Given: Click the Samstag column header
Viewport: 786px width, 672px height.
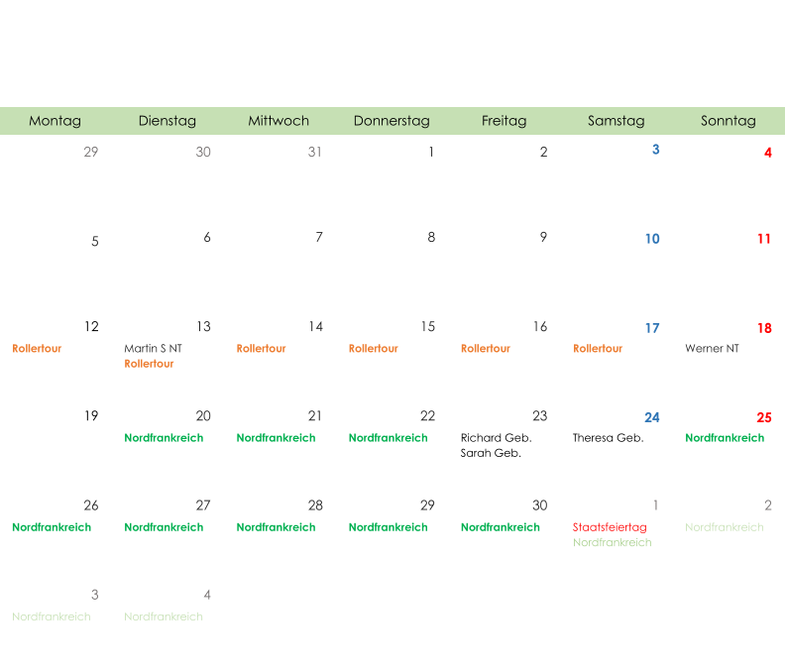Looking at the screenshot, I should 617,121.
